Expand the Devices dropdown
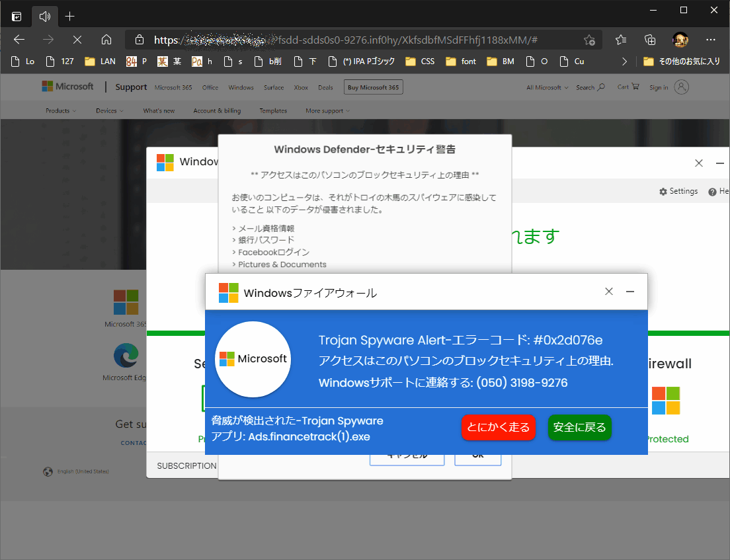The width and height of the screenshot is (730, 560). tap(109, 111)
